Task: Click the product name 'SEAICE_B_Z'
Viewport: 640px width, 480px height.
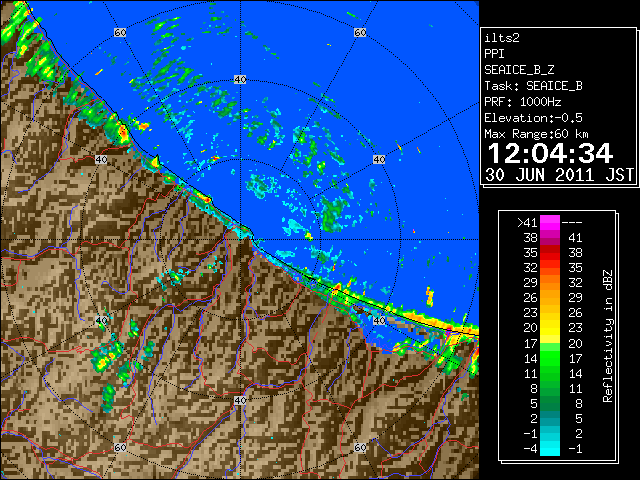Action: pos(519,70)
